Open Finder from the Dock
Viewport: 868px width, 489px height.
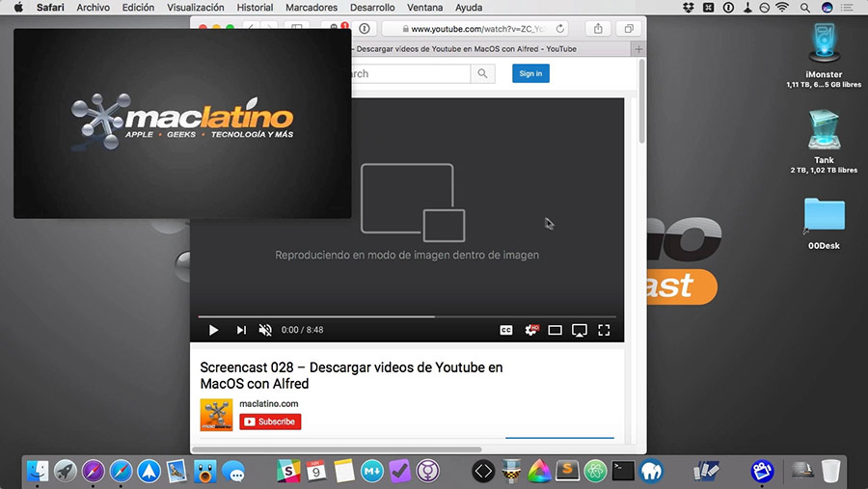click(x=38, y=472)
